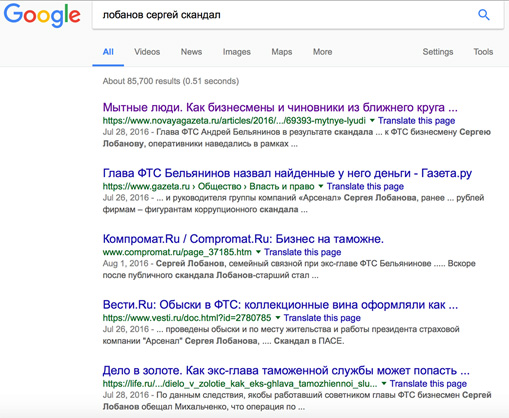Expand dropdown arrow beside vesti.ru URL

[278, 317]
